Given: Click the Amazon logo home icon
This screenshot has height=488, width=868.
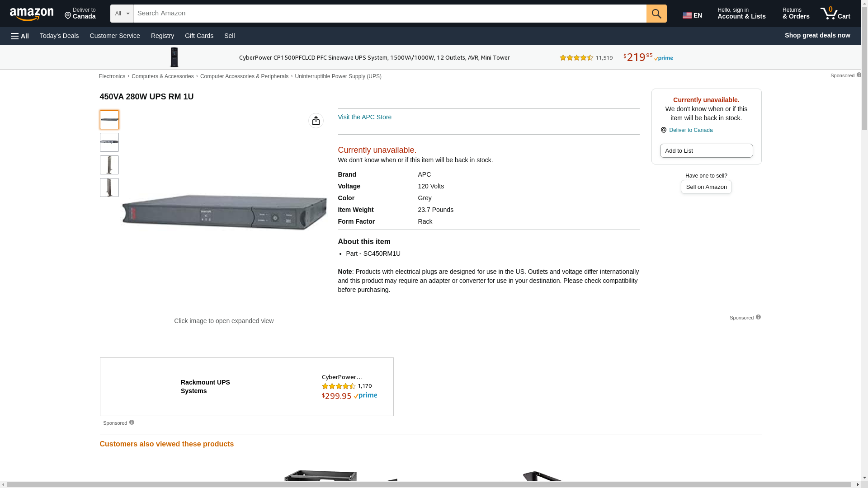Looking at the screenshot, I should click(32, 14).
